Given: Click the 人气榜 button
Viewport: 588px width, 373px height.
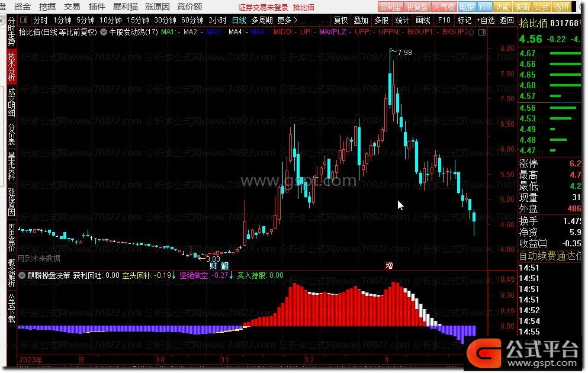Looking at the screenshot, I should pyautogui.click(x=444, y=7).
